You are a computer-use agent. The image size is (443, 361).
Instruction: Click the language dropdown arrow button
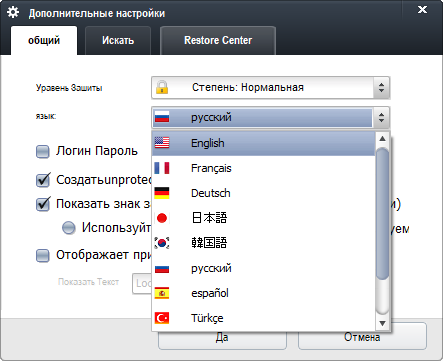(382, 117)
